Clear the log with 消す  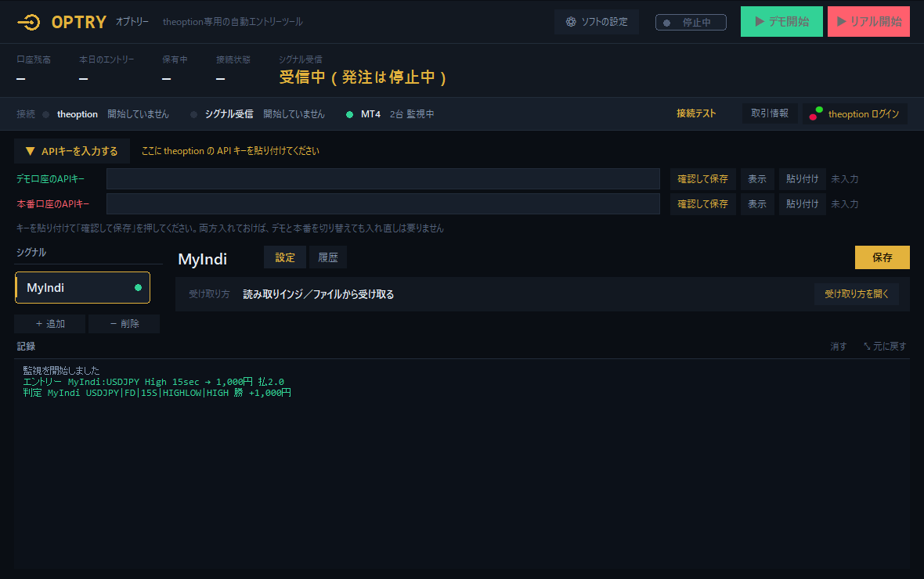pyautogui.click(x=839, y=347)
